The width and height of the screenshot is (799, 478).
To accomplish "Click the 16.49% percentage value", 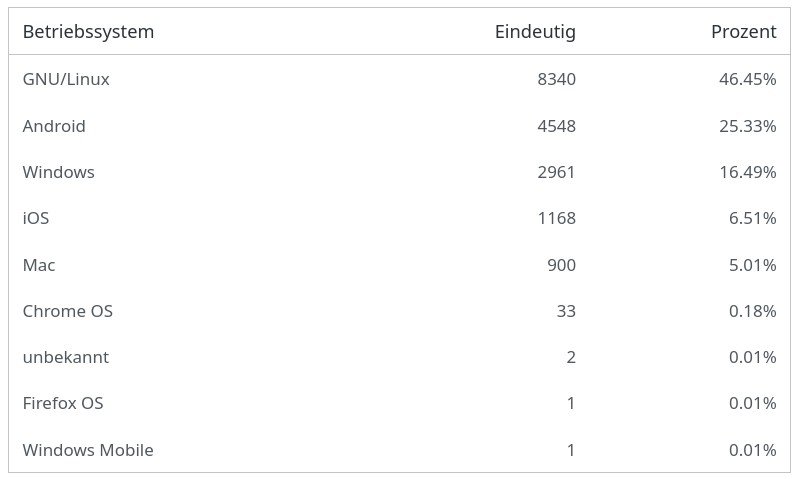I will pyautogui.click(x=748, y=172).
